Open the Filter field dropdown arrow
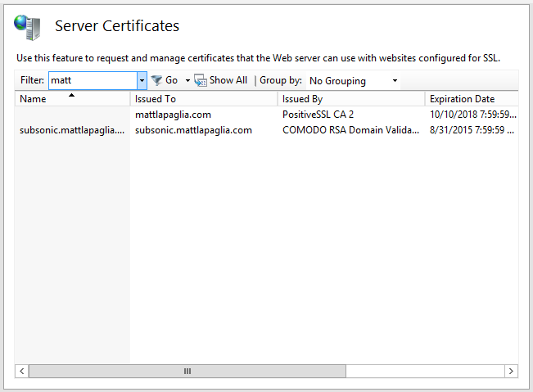This screenshot has width=533, height=392. (x=142, y=80)
